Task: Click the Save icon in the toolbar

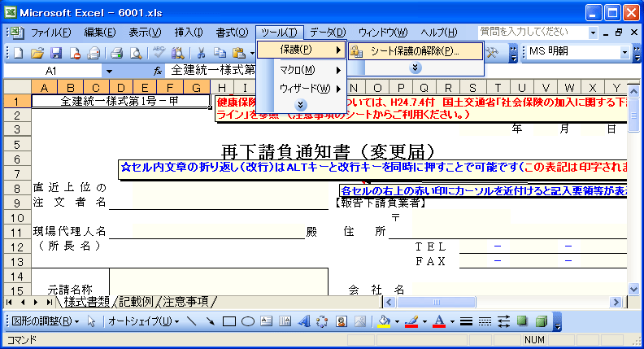Action: 56,52
